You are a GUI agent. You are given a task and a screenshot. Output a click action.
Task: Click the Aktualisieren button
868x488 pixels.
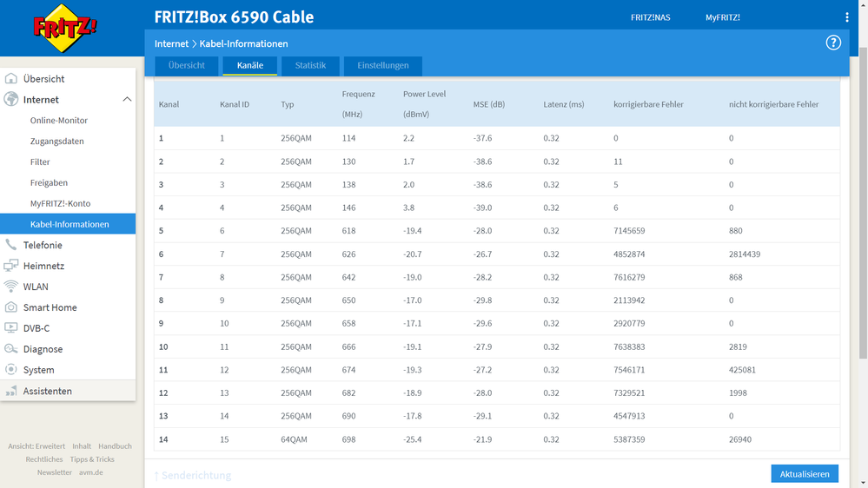(805, 473)
